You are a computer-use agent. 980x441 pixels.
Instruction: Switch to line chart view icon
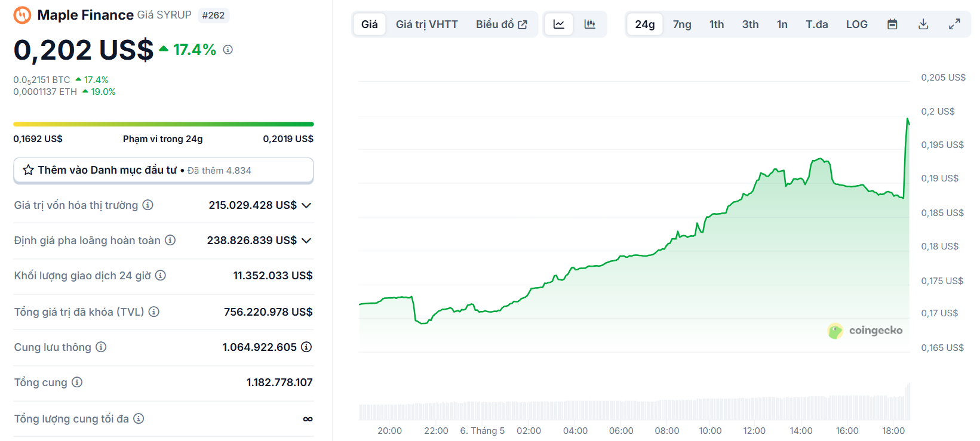[x=559, y=24]
